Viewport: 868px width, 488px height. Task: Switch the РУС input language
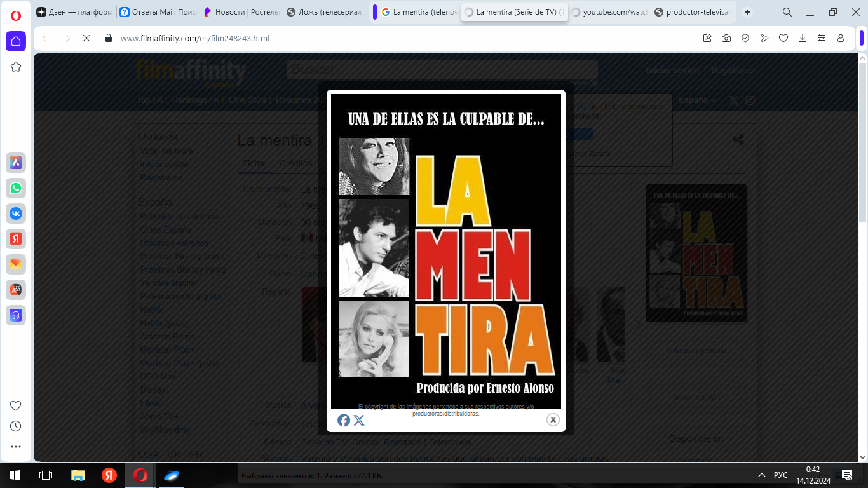tap(781, 475)
